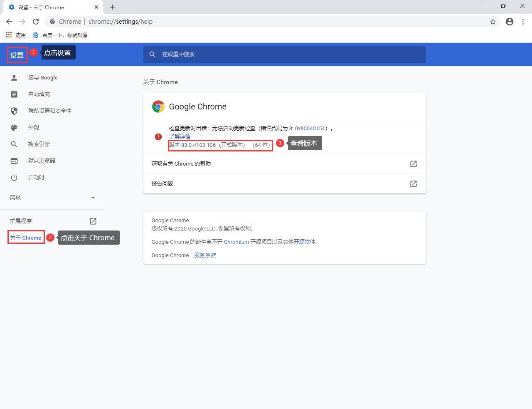The image size is (532, 409).
Task: Click the palette icon beside 外观
Action: tap(14, 128)
